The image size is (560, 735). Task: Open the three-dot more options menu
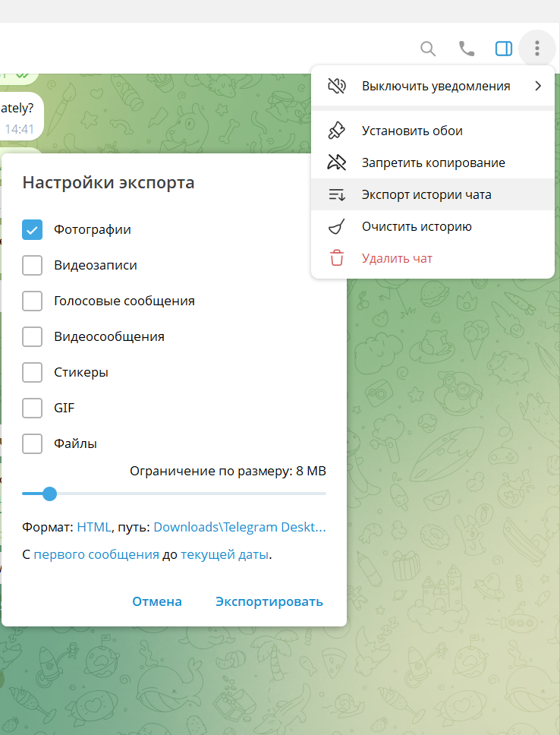pos(537,48)
